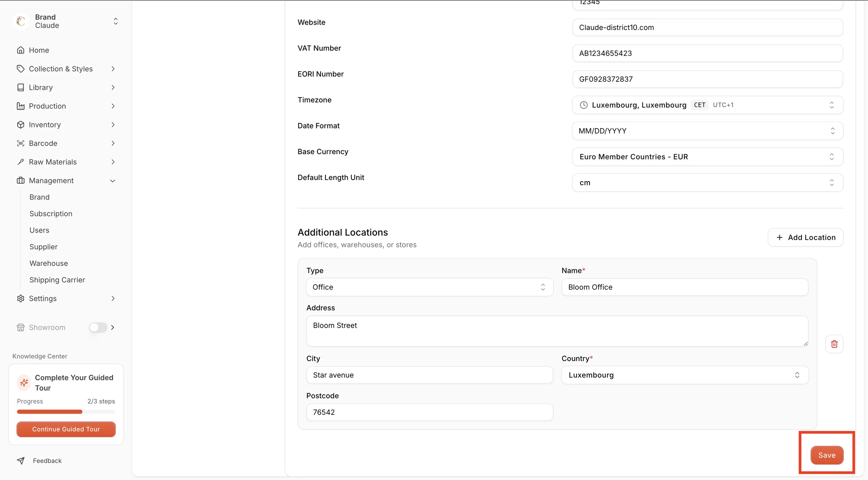Click the Home house icon
The height and width of the screenshot is (480, 868).
click(x=21, y=50)
